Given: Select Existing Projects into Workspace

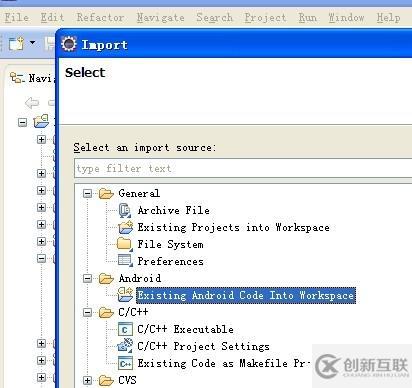Looking at the screenshot, I should pyautogui.click(x=233, y=227).
